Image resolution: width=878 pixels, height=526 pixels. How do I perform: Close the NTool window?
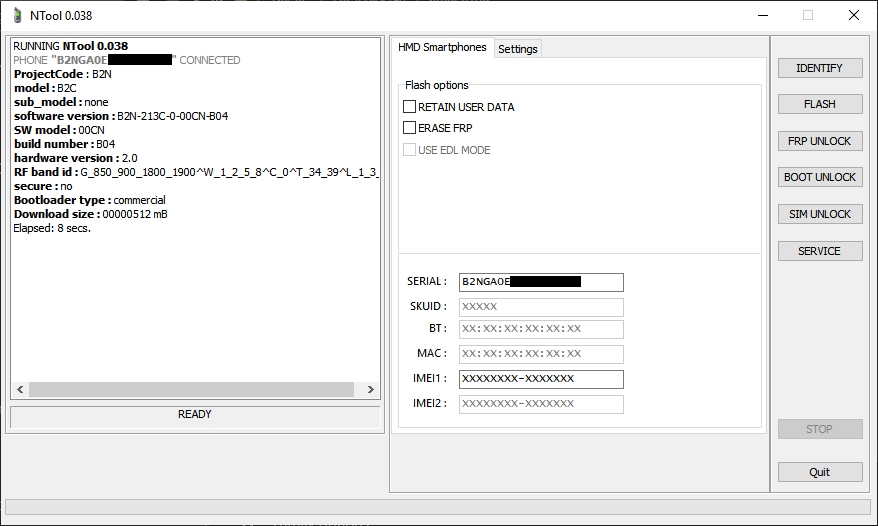pyautogui.click(x=853, y=15)
